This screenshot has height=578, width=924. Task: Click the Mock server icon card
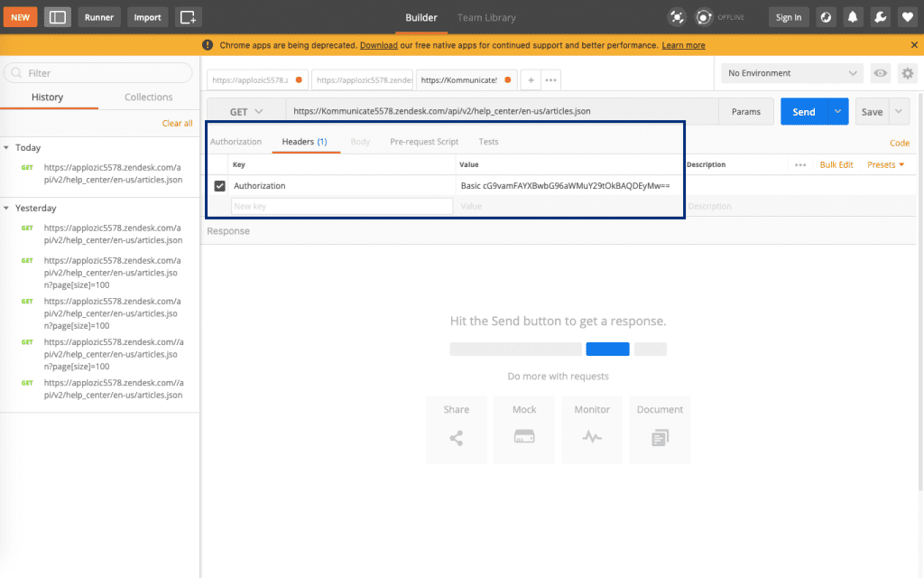[524, 430]
